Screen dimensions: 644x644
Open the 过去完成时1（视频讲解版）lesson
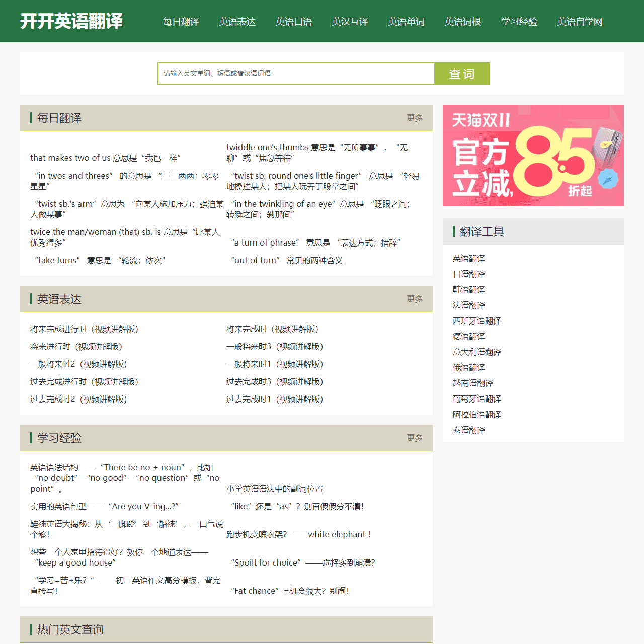[x=275, y=399]
